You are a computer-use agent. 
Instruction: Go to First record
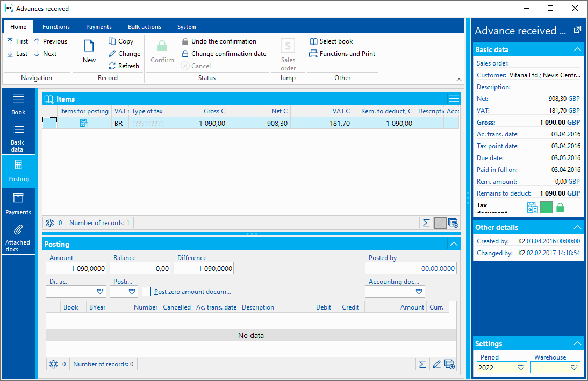click(18, 41)
